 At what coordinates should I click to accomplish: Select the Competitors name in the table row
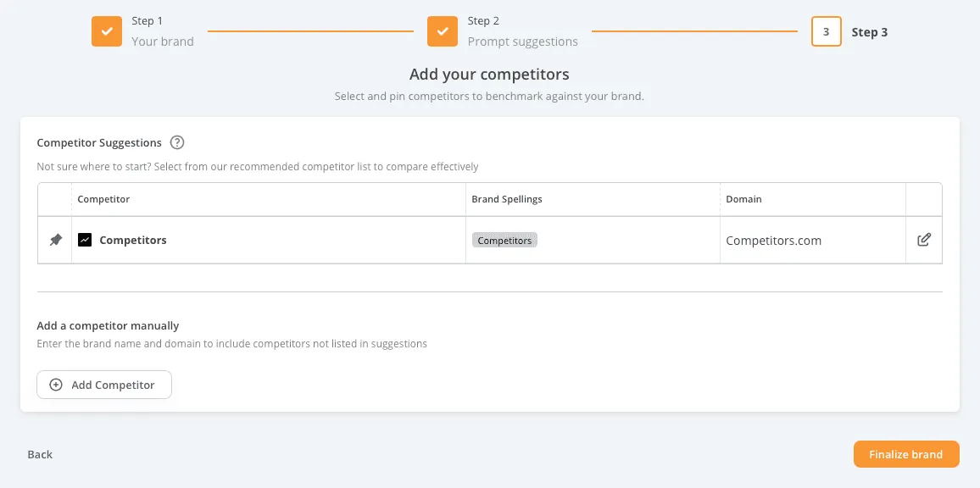coord(133,240)
